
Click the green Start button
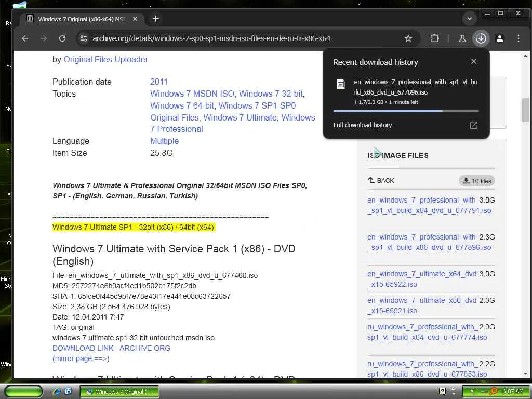23,392
